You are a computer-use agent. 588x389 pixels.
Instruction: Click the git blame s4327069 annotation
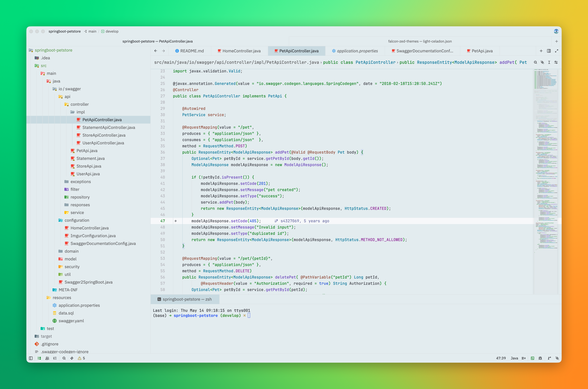click(302, 221)
